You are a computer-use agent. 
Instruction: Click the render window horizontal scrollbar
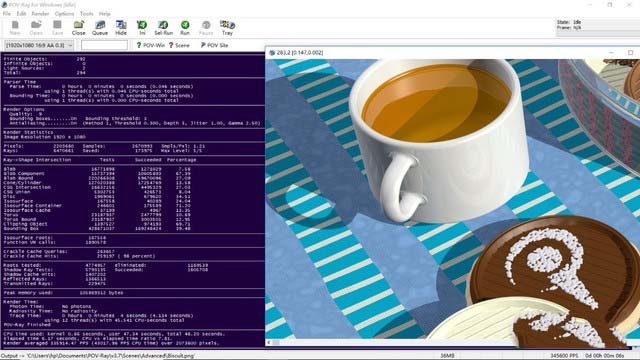(453, 342)
